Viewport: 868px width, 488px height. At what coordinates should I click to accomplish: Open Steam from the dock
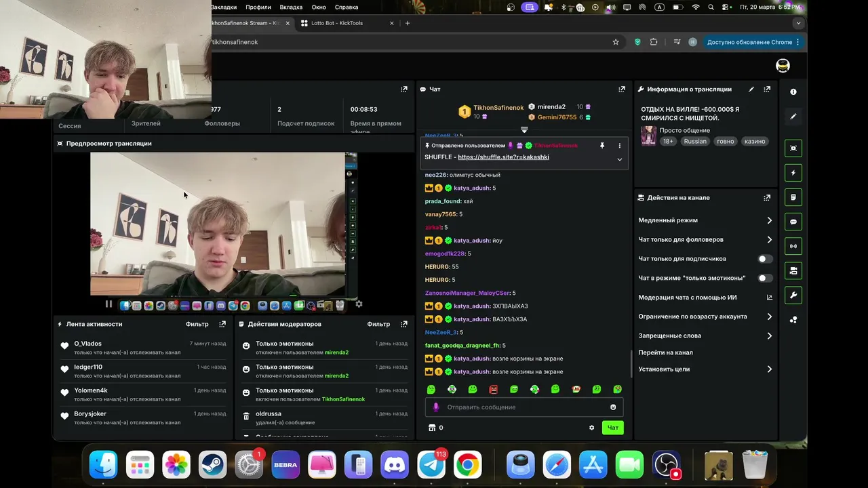(x=212, y=465)
